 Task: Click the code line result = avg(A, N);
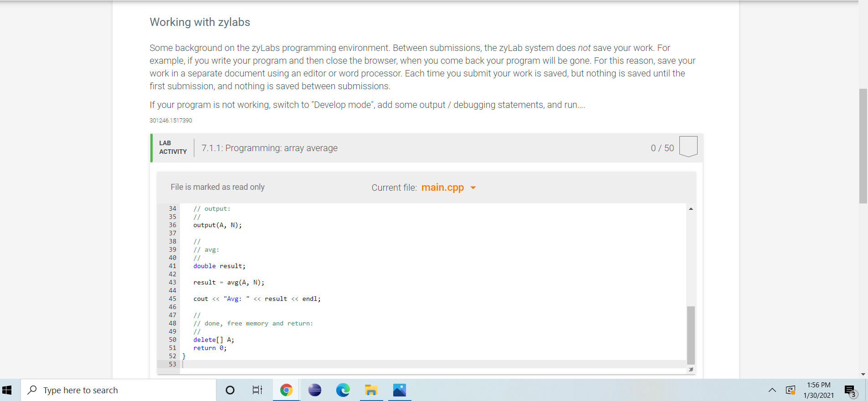(x=229, y=283)
